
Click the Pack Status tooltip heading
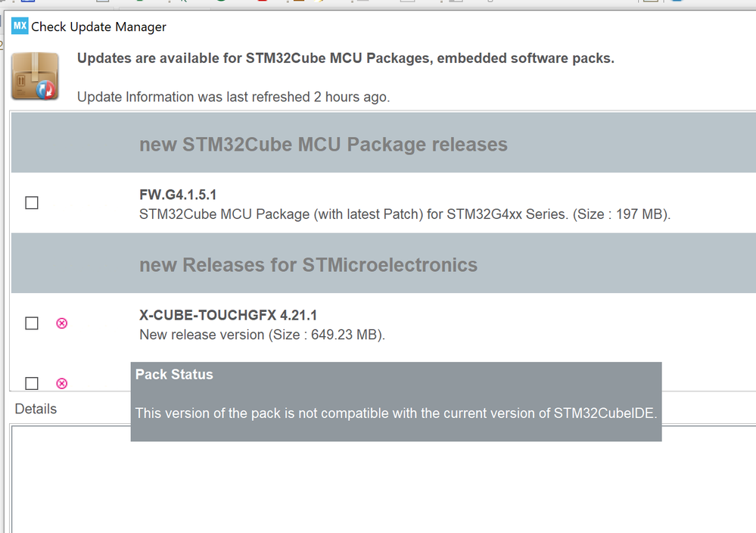[x=174, y=374]
